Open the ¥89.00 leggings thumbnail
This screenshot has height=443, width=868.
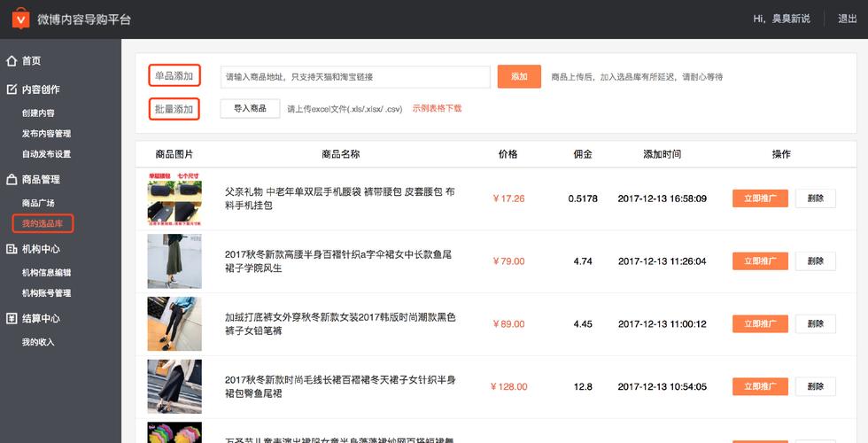pyautogui.click(x=174, y=324)
